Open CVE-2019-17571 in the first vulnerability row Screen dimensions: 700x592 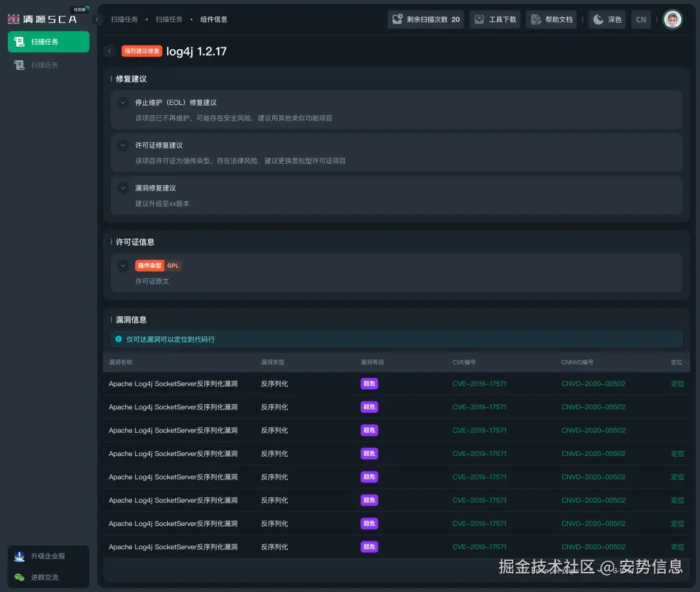tap(480, 383)
